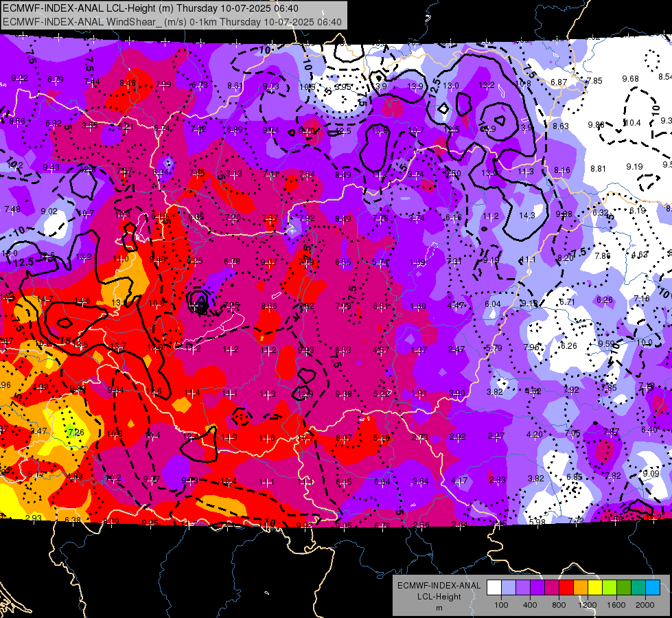This screenshot has width=672, height=618.
Task: Click the wind shear value 1.91
Action: click(419, 393)
